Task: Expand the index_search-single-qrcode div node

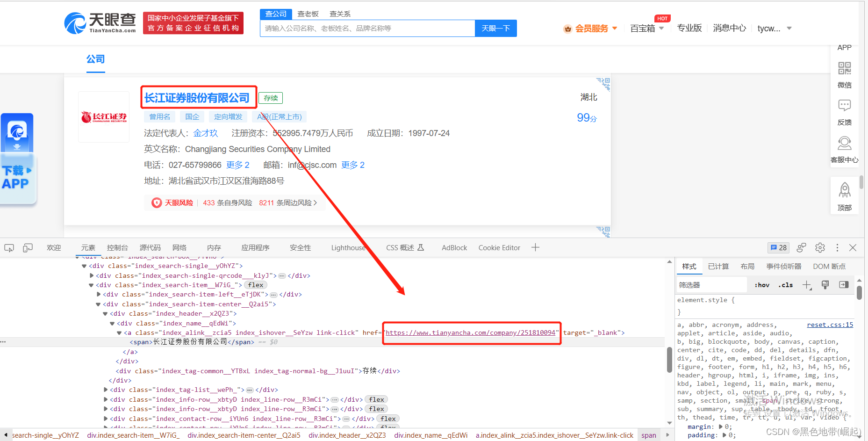Action: (91, 275)
